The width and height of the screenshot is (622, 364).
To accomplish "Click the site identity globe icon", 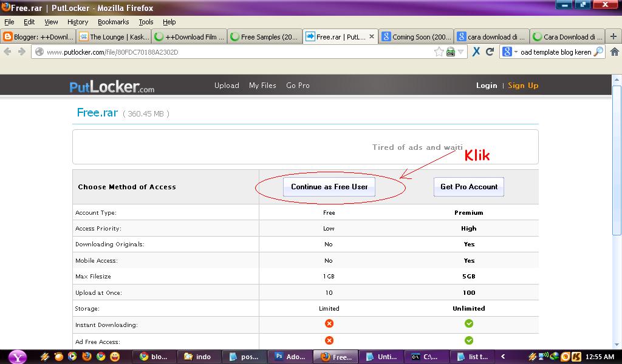I will pos(39,52).
